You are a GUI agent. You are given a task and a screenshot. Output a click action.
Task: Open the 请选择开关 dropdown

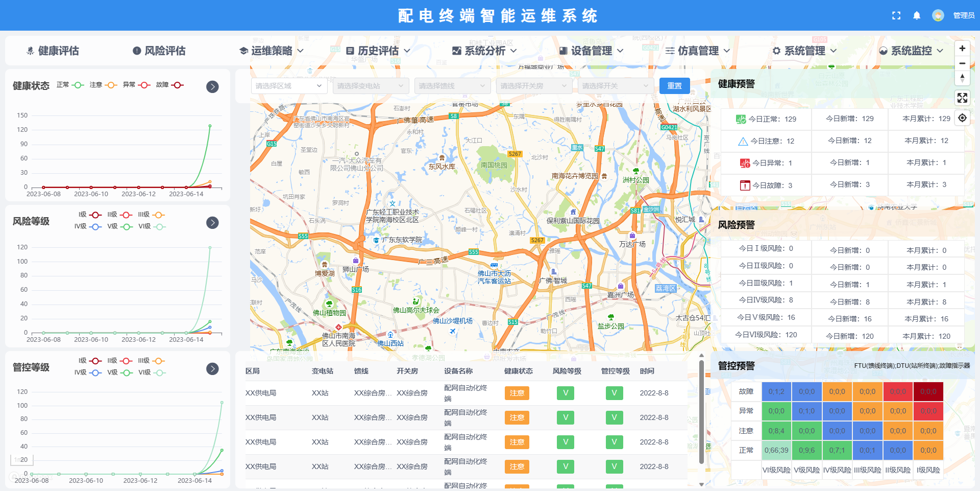coord(616,86)
